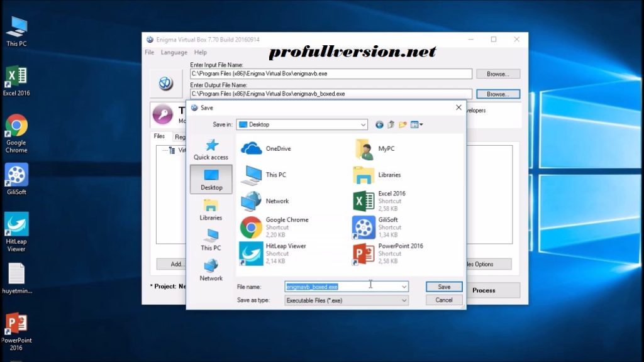The image size is (644, 362).
Task: Expand the File name dropdown arrow
Action: 404,287
